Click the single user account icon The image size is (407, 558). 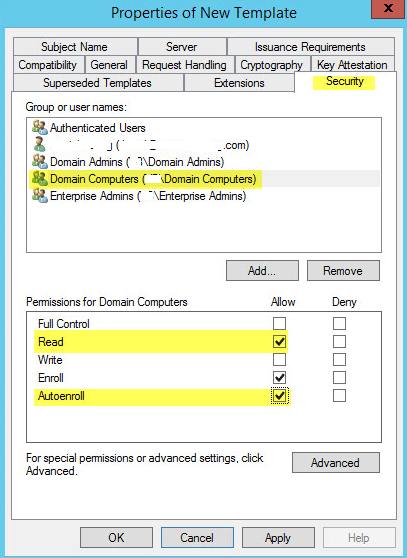pyautogui.click(x=39, y=144)
